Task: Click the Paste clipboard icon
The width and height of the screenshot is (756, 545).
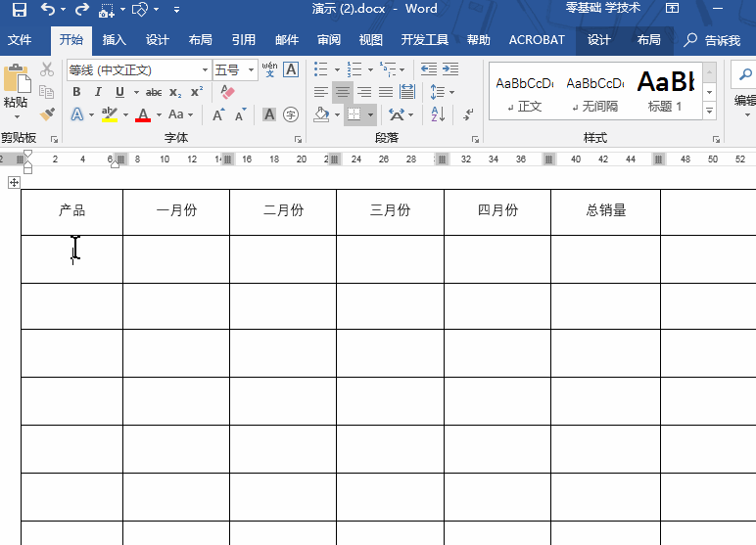Action: (18, 78)
